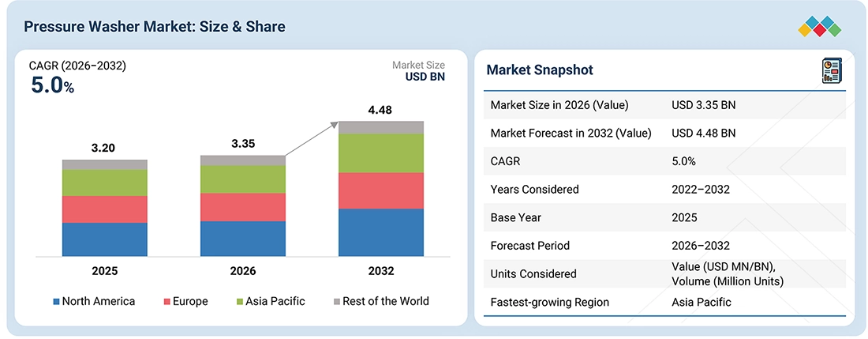868x339 pixels.
Task: Click the '2022–2032' table value
Action: 701,190
